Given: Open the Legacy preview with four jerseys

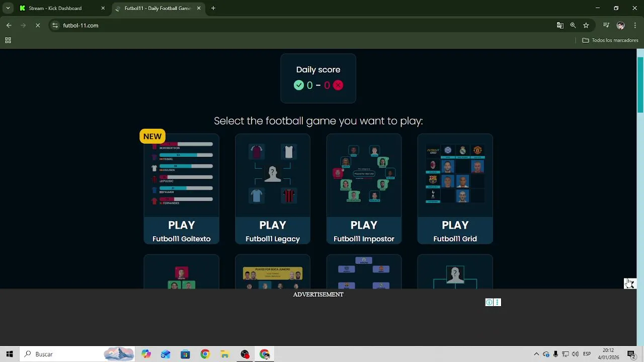Looking at the screenshot, I should click(273, 173).
